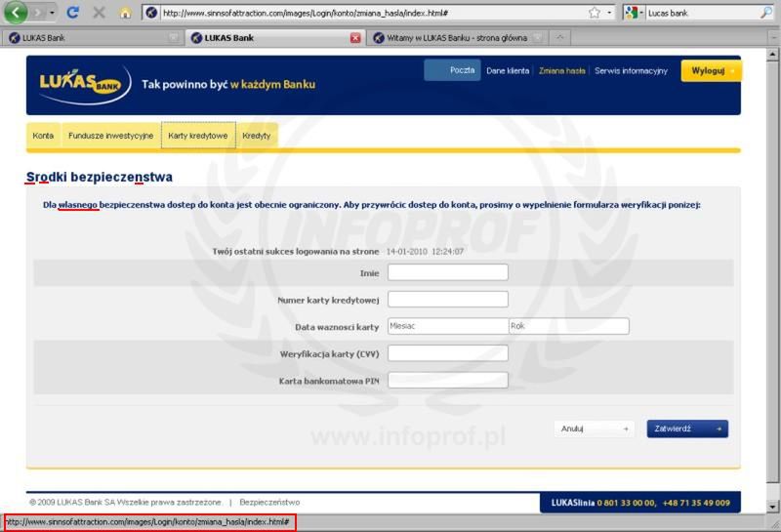Click the window resize grip corner

click(775, 524)
